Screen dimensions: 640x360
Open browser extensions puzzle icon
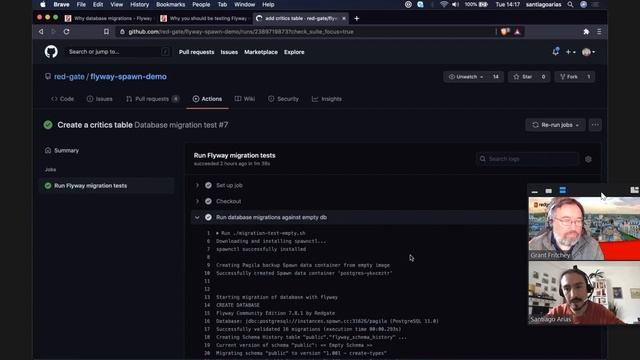pyautogui.click(x=586, y=31)
